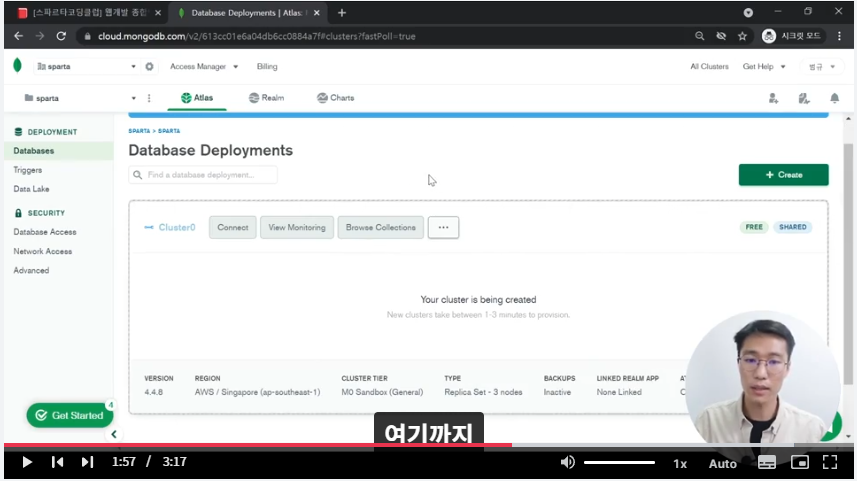
Task: Click the crossed-eye tracking protection icon
Action: tap(721, 36)
